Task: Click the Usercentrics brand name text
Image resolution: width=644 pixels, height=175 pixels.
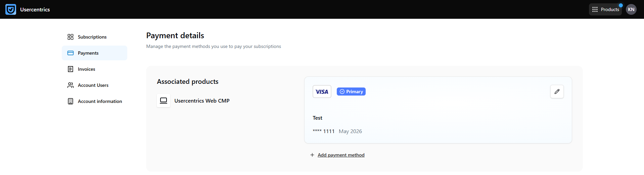Action: (35, 9)
